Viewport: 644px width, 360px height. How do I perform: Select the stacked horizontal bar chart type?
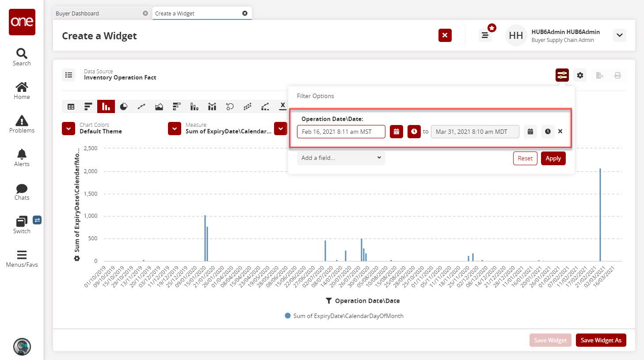click(x=177, y=106)
